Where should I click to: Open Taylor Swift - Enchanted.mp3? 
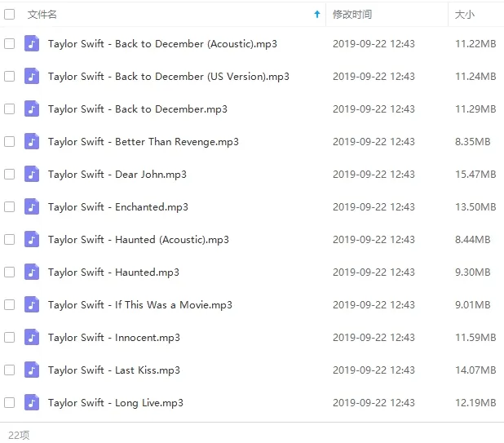pos(118,207)
